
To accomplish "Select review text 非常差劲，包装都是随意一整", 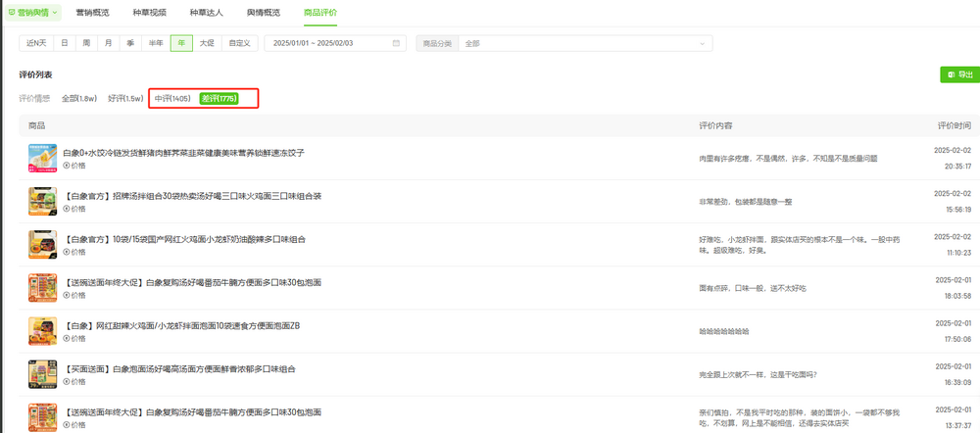I will 746,202.
